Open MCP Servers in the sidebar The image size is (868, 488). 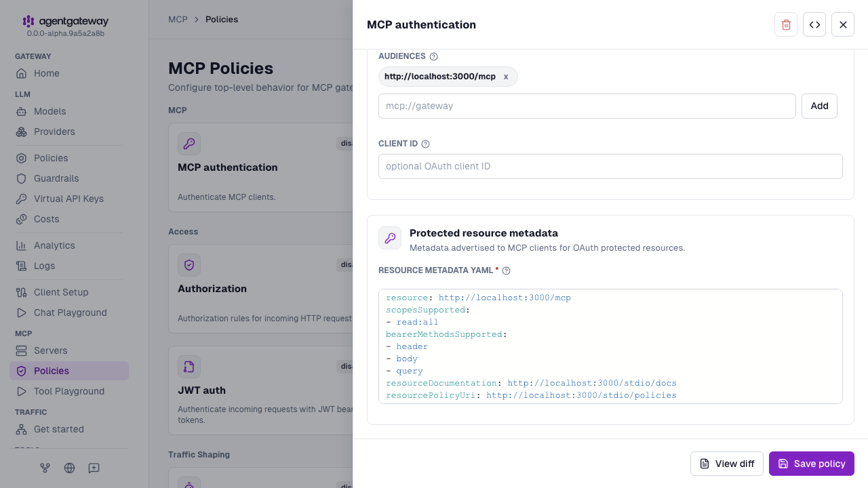click(x=69, y=350)
